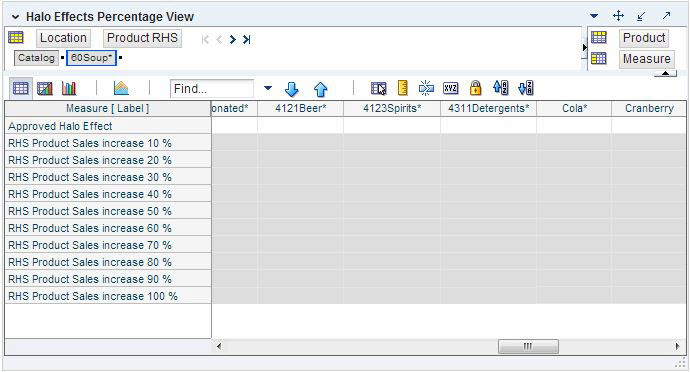Viewport: 690px width, 372px height.
Task: Collapse axis panel using up triangle
Action: click(665, 73)
